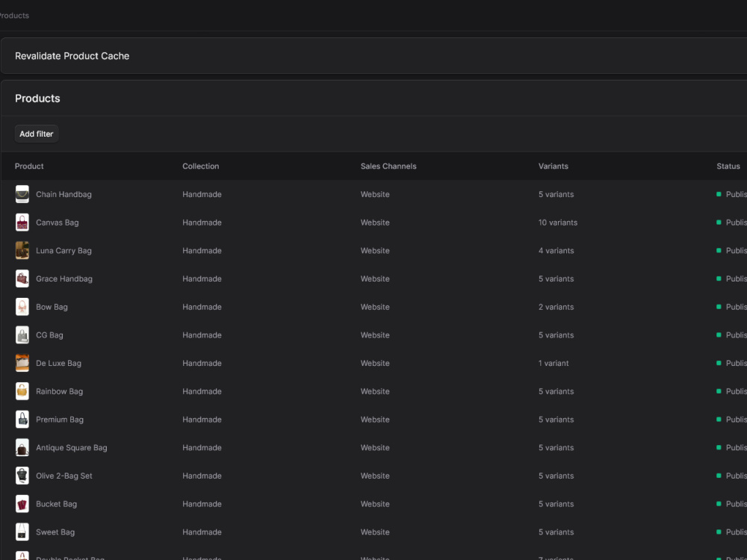
Task: Click the De Luxe Bag thumbnail
Action: [x=22, y=363]
